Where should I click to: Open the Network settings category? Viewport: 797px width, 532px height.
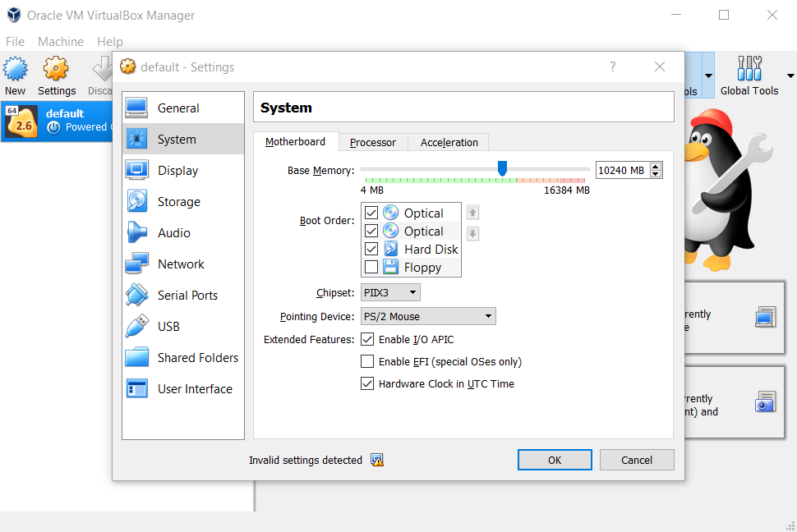click(x=183, y=264)
